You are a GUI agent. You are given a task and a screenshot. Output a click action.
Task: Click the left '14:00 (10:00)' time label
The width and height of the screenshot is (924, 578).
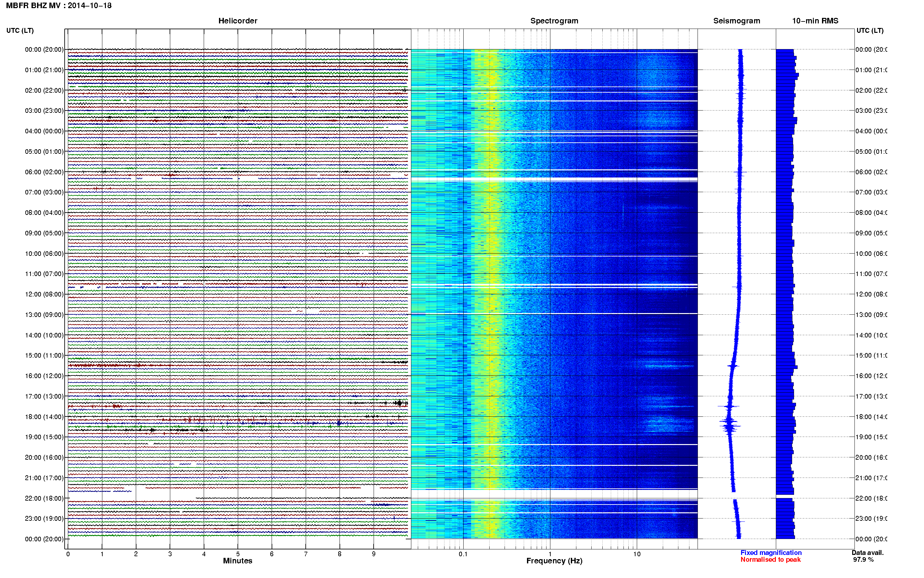[44, 335]
